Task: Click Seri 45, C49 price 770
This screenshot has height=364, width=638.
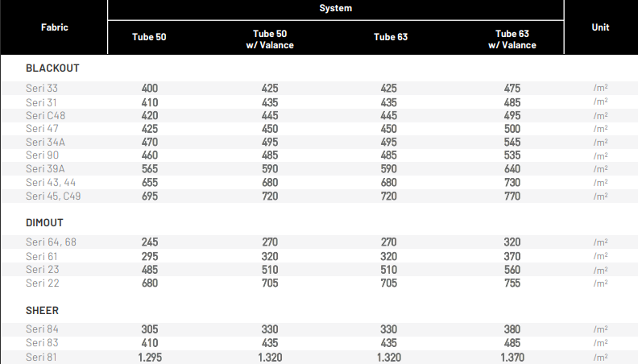Action: [x=512, y=196]
